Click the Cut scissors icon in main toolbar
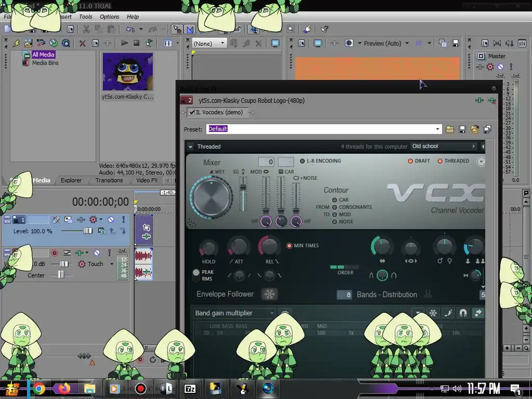 click(x=86, y=29)
